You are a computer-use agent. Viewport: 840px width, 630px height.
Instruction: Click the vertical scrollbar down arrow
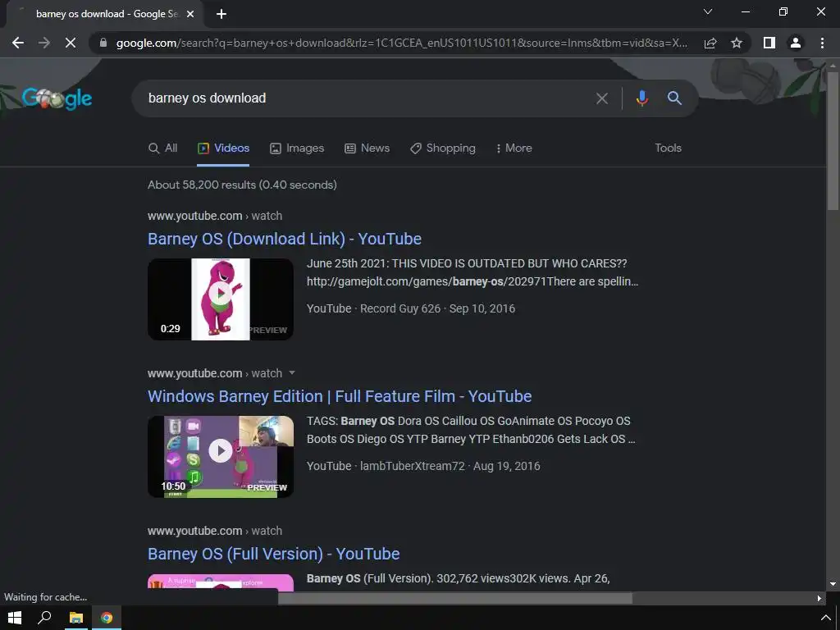coord(833,584)
